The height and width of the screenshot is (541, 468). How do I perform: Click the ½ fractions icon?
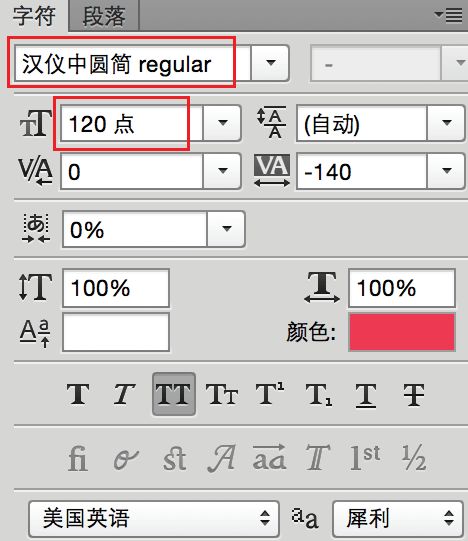414,458
